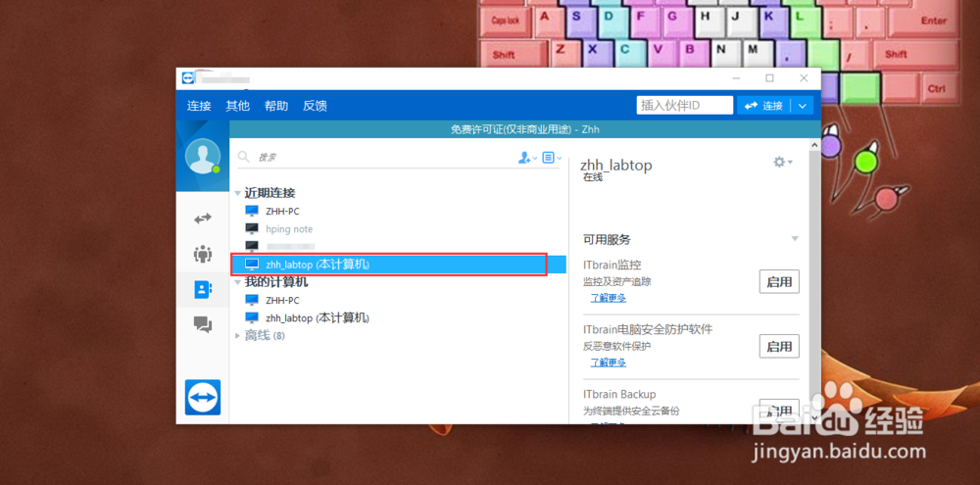Select hping note in recent connections
The image size is (980, 485).
[289, 228]
